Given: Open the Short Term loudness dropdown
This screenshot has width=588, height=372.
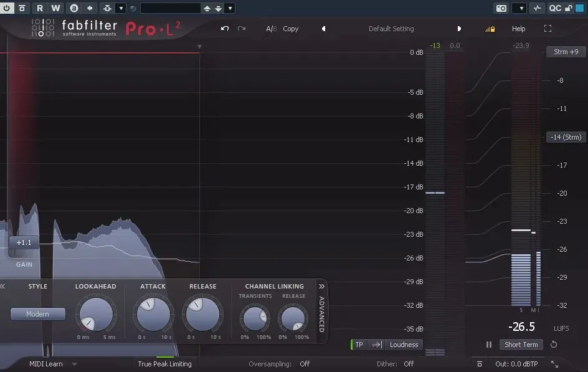Looking at the screenshot, I should (x=521, y=345).
